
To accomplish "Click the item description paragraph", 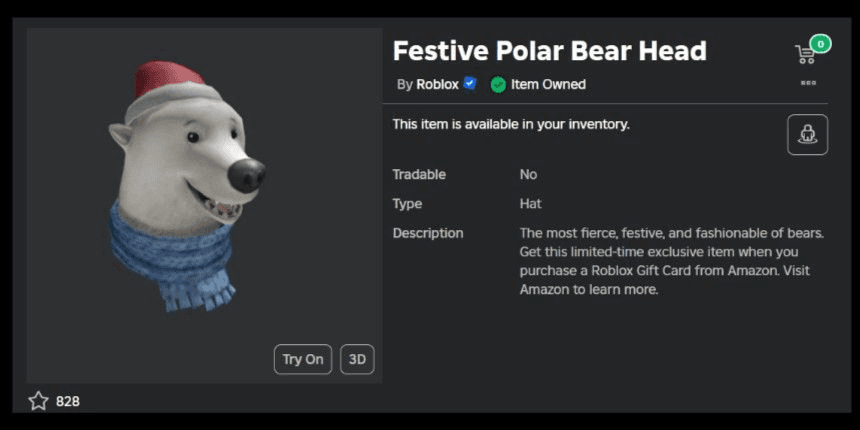I will 671,261.
